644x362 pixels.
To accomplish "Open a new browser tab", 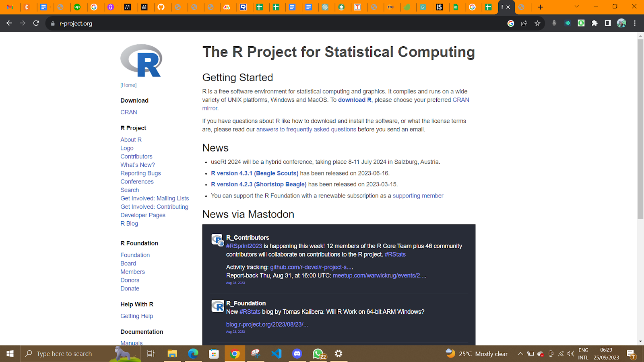I will [x=541, y=7].
